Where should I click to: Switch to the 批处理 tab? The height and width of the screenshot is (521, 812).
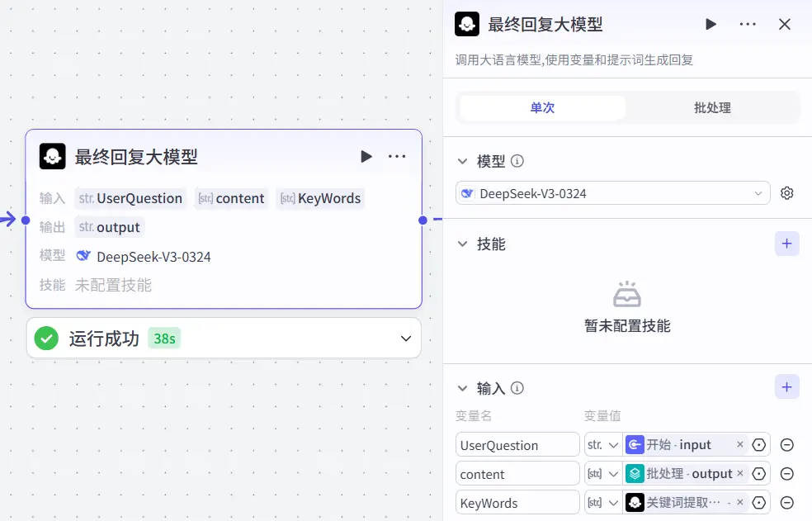[711, 107]
